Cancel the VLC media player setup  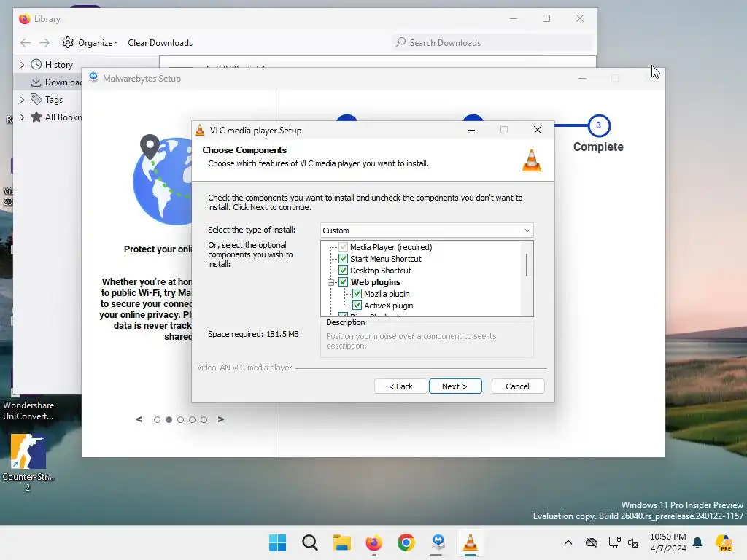click(x=517, y=386)
